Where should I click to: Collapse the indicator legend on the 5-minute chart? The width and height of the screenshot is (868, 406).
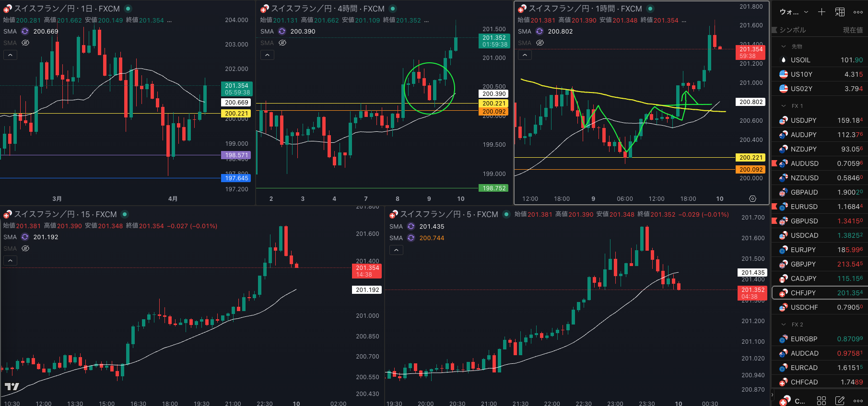(396, 250)
